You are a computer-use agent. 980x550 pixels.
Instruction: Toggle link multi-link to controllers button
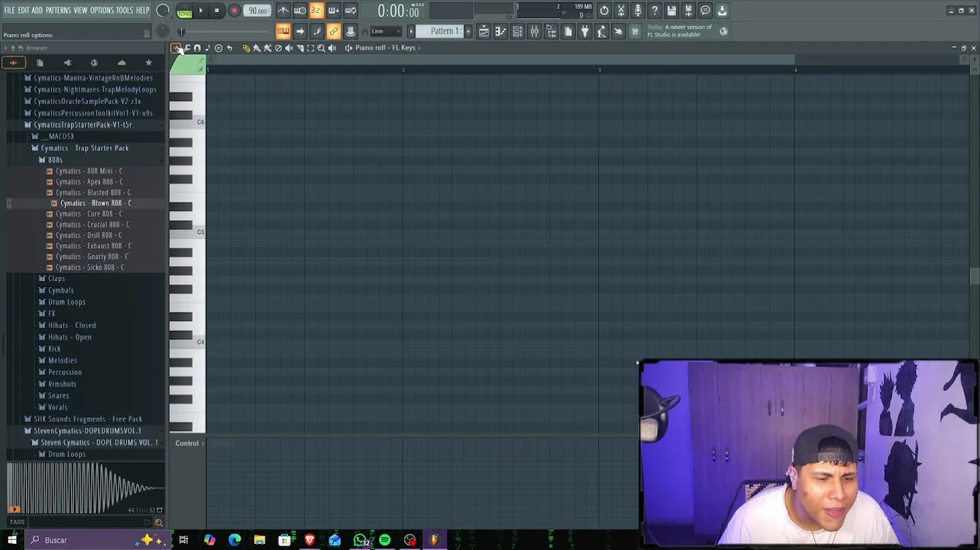click(334, 31)
